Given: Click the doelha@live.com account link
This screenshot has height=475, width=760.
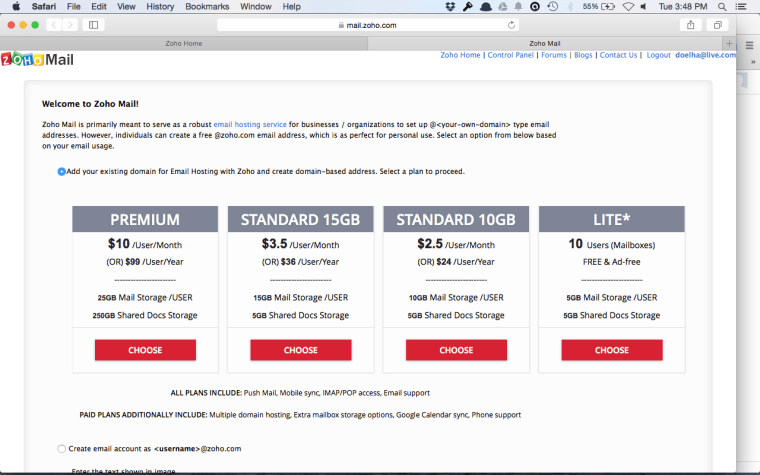Looking at the screenshot, I should [705, 55].
